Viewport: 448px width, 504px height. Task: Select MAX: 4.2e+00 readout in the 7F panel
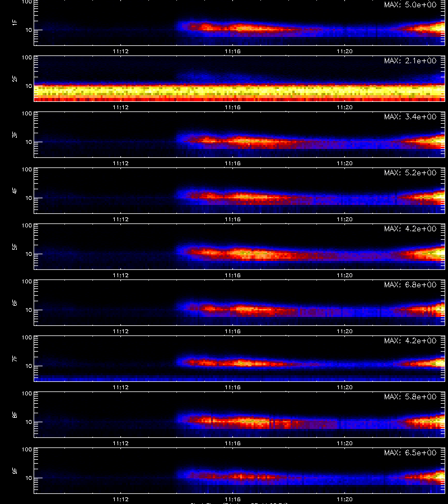click(x=410, y=340)
